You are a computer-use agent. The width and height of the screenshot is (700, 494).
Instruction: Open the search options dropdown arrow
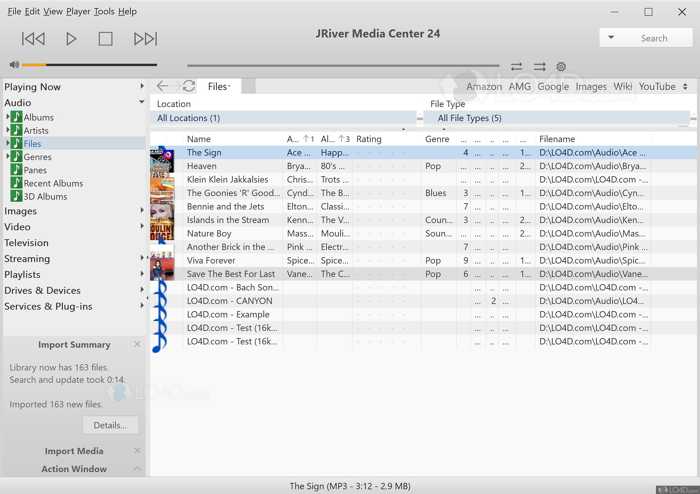(611, 38)
